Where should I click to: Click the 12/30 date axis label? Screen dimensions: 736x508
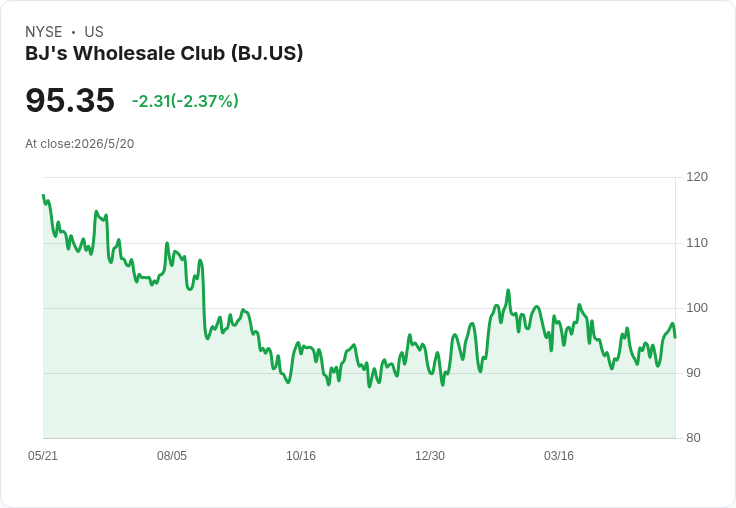pyautogui.click(x=430, y=455)
